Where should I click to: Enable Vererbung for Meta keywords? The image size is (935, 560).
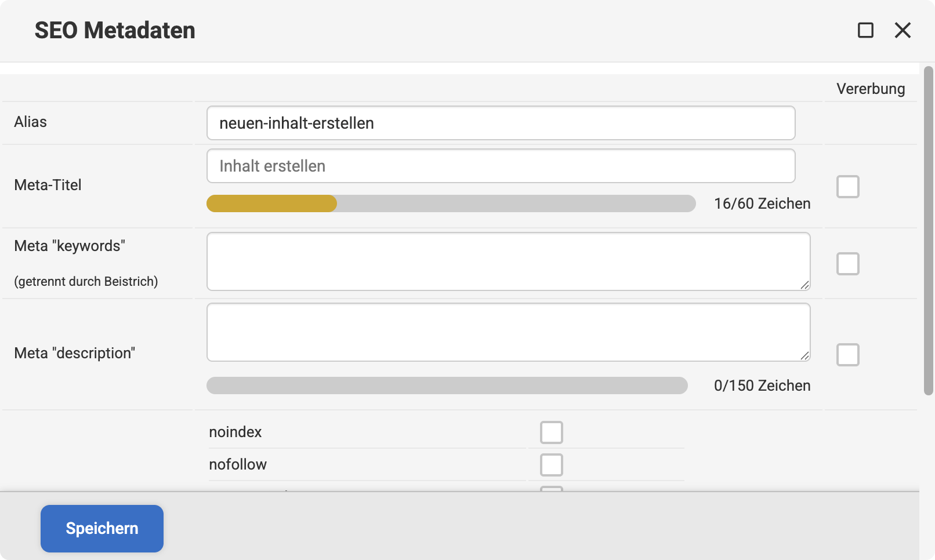click(847, 264)
